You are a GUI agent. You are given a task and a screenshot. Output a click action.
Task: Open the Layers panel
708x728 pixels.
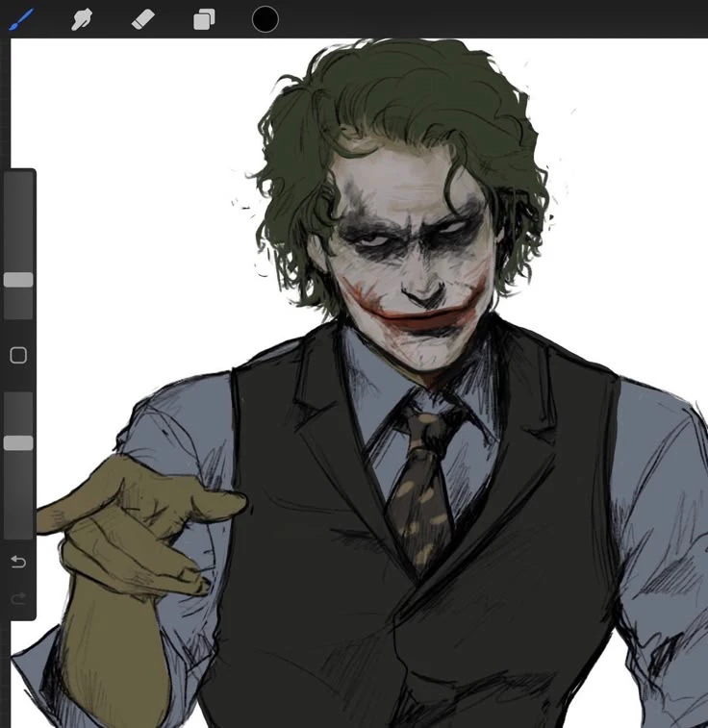pos(204,19)
